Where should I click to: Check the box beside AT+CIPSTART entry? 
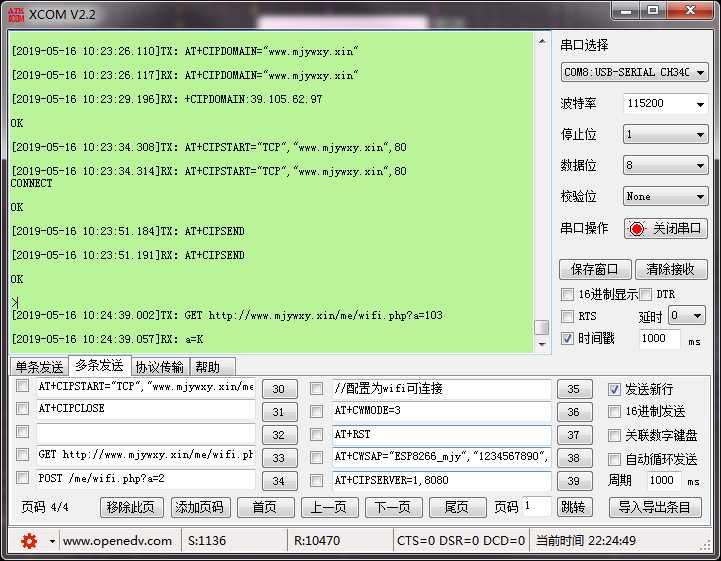coord(22,386)
